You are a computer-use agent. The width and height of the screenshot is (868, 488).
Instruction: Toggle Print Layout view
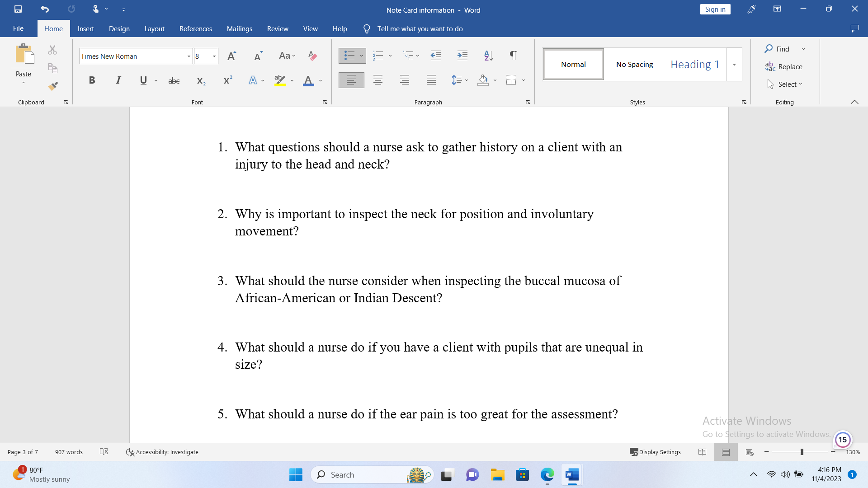click(726, 452)
